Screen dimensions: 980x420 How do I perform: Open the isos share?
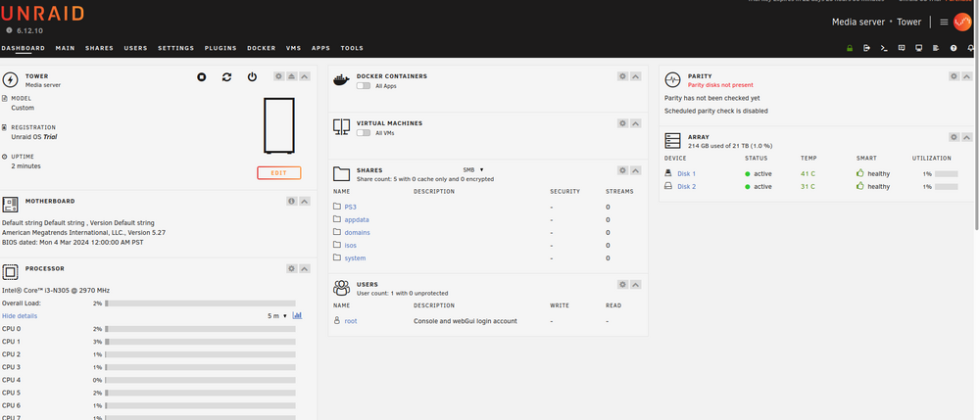coord(350,246)
